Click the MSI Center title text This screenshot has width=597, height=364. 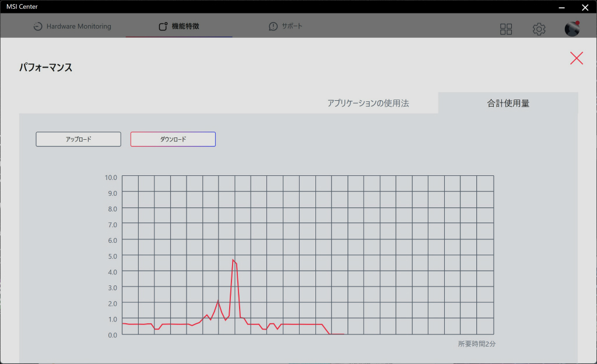click(22, 6)
